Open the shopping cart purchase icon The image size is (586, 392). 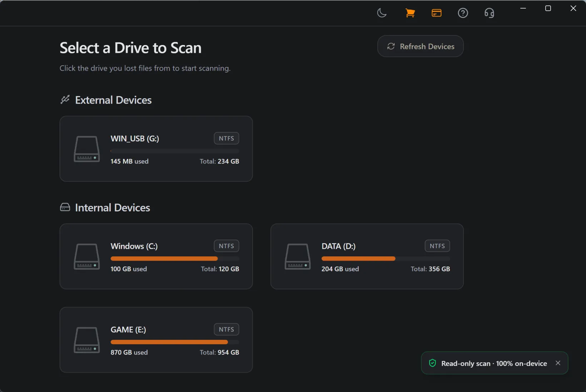click(x=410, y=13)
